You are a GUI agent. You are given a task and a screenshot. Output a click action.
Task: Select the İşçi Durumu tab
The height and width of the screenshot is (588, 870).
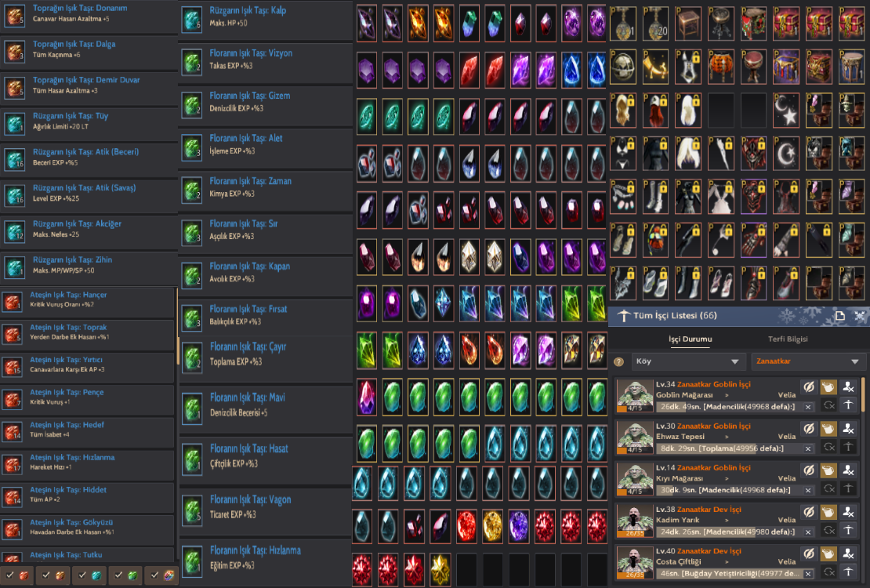point(691,339)
